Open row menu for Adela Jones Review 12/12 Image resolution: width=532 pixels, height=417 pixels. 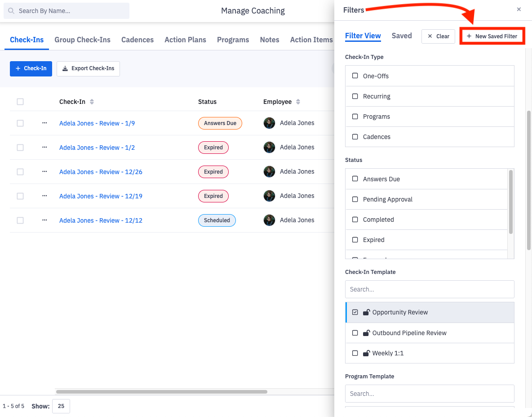(44, 220)
